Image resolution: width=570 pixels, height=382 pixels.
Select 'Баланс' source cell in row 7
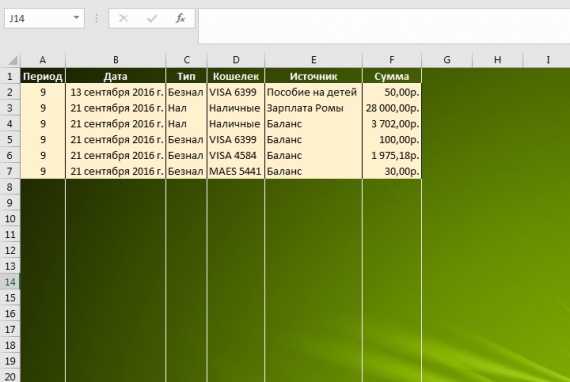click(x=313, y=171)
